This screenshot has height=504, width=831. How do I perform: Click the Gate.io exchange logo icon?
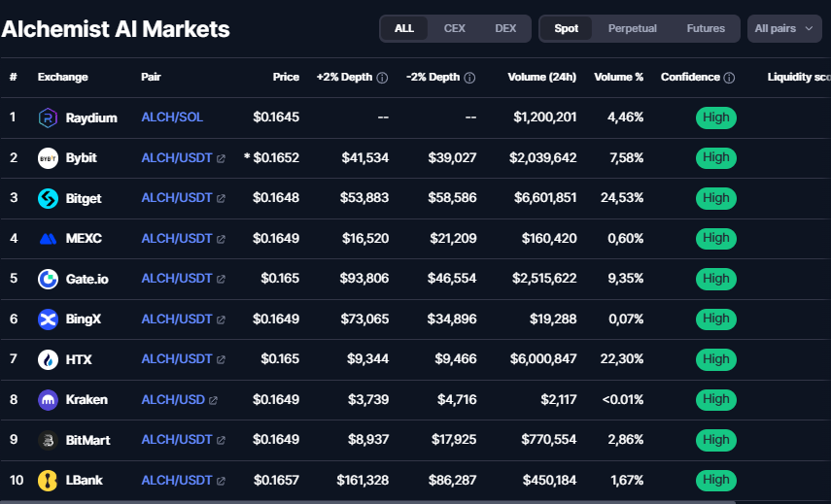coord(48,279)
